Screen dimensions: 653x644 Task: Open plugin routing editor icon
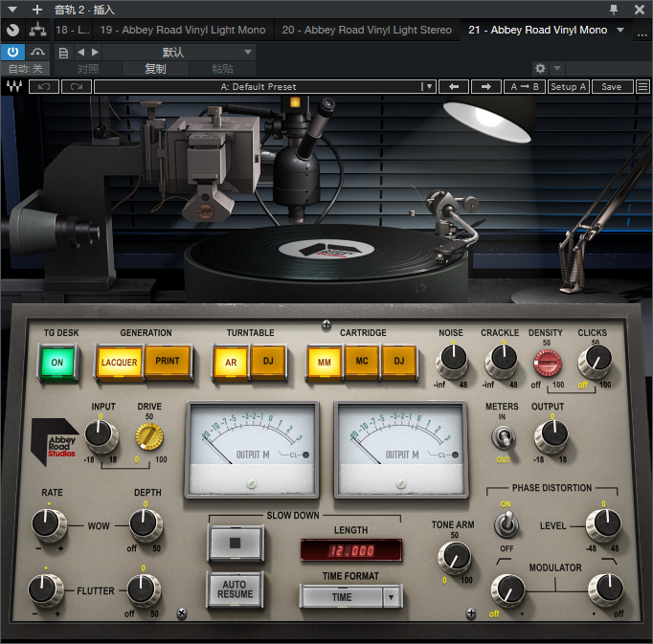point(37,30)
